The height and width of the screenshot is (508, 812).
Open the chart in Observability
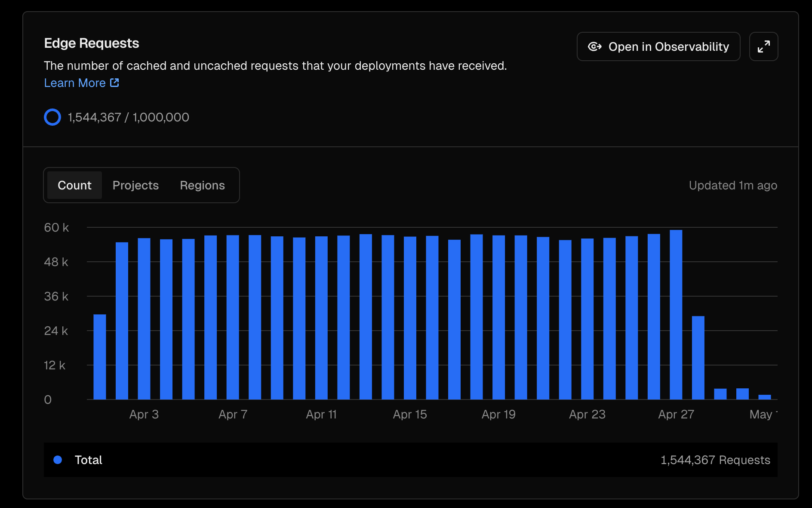pyautogui.click(x=658, y=46)
